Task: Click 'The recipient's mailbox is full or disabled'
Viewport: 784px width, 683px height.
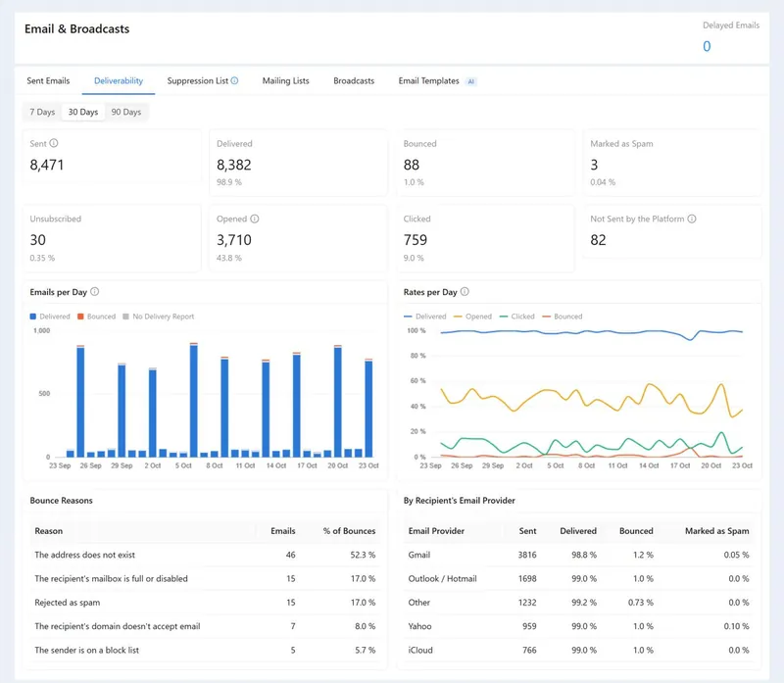Action: [x=111, y=578]
